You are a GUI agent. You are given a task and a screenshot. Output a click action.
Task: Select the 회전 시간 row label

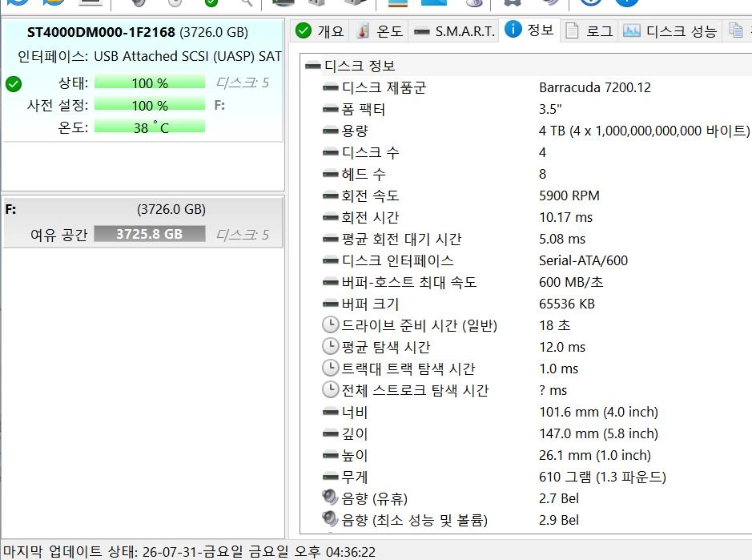tap(370, 217)
